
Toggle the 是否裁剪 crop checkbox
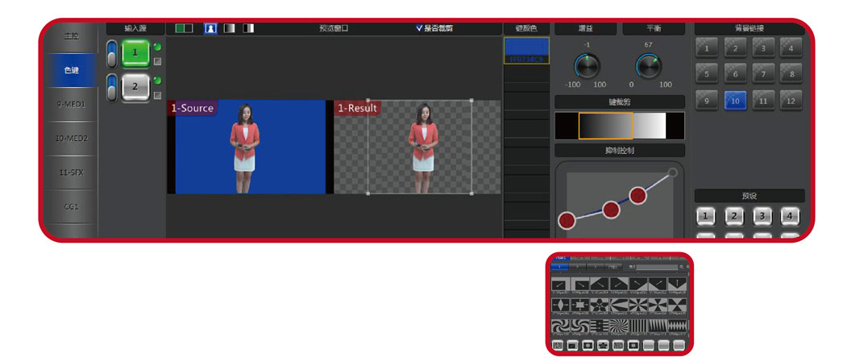419,28
